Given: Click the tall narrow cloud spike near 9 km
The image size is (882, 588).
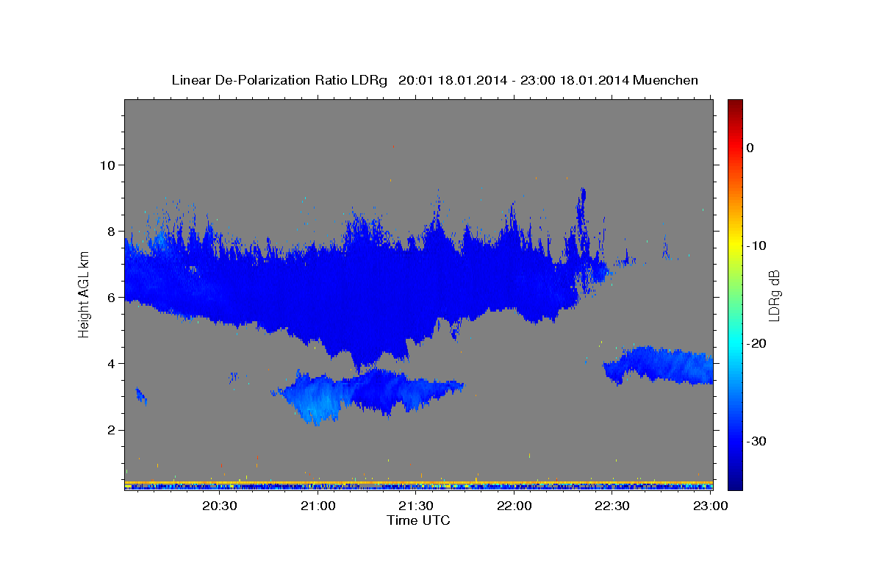Looking at the screenshot, I should click(x=582, y=213).
